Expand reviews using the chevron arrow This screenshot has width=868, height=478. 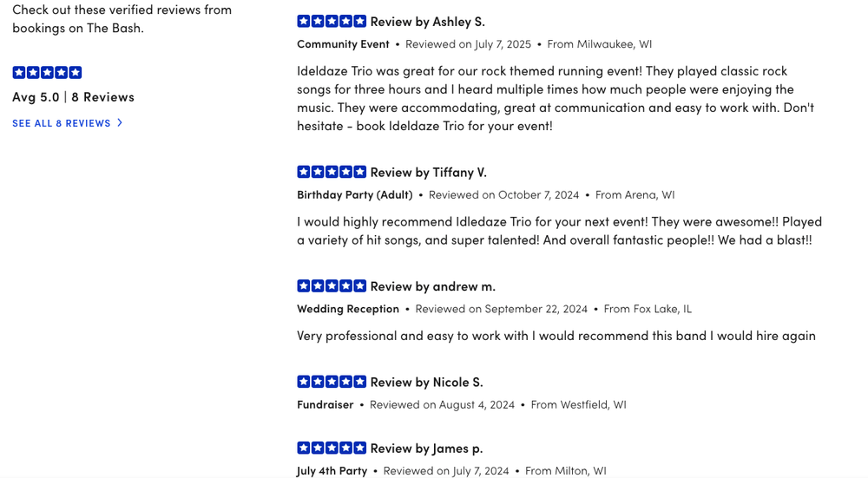[120, 123]
